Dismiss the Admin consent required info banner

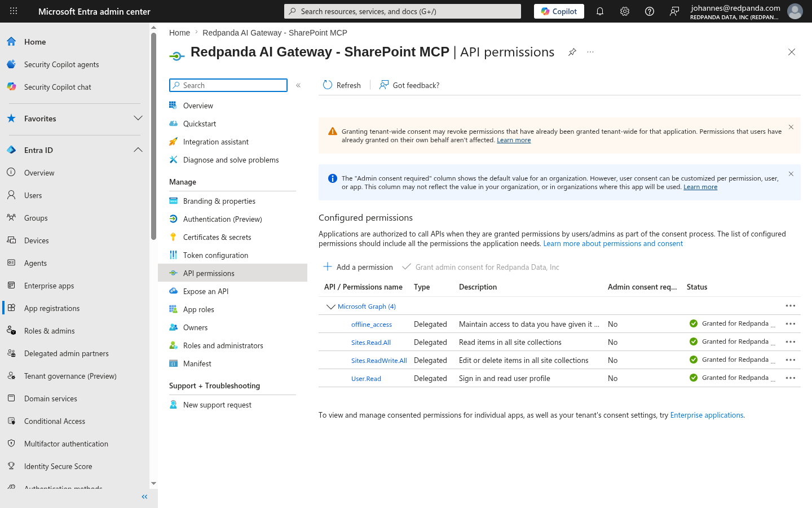tap(791, 174)
